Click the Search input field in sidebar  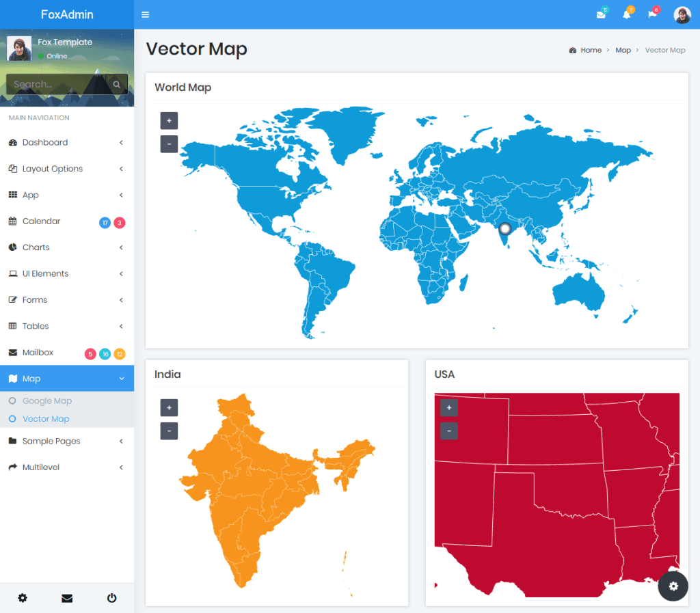(x=57, y=84)
